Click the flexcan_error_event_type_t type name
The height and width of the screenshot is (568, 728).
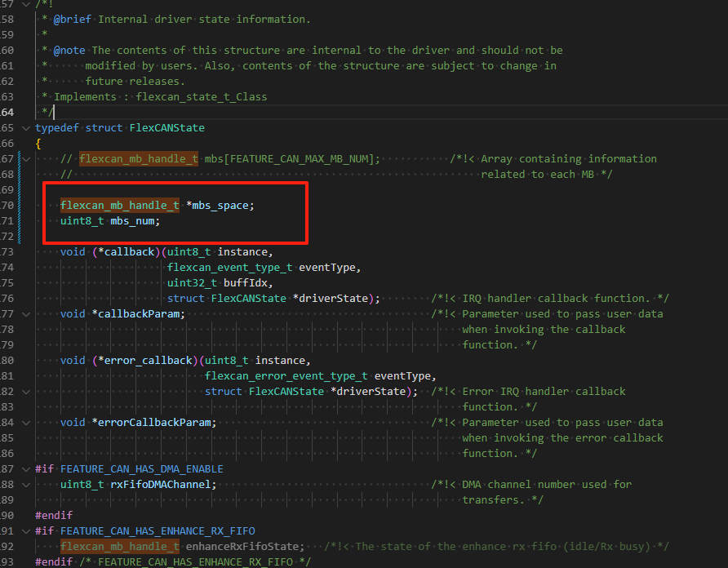click(286, 375)
